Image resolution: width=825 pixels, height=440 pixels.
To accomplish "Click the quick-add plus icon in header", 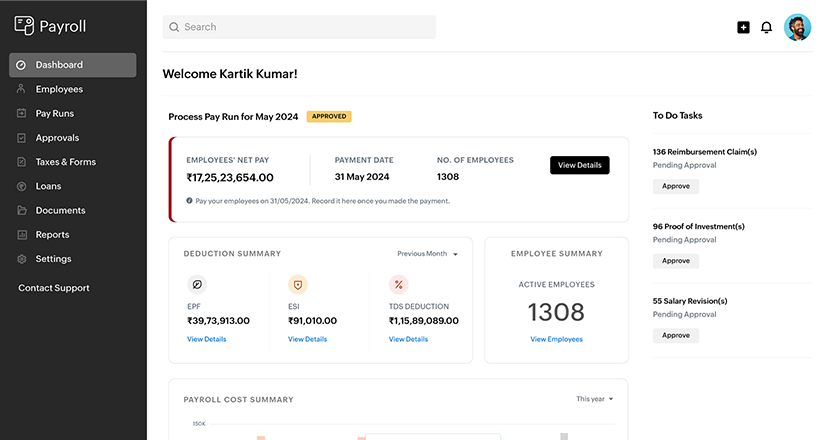I will (743, 27).
